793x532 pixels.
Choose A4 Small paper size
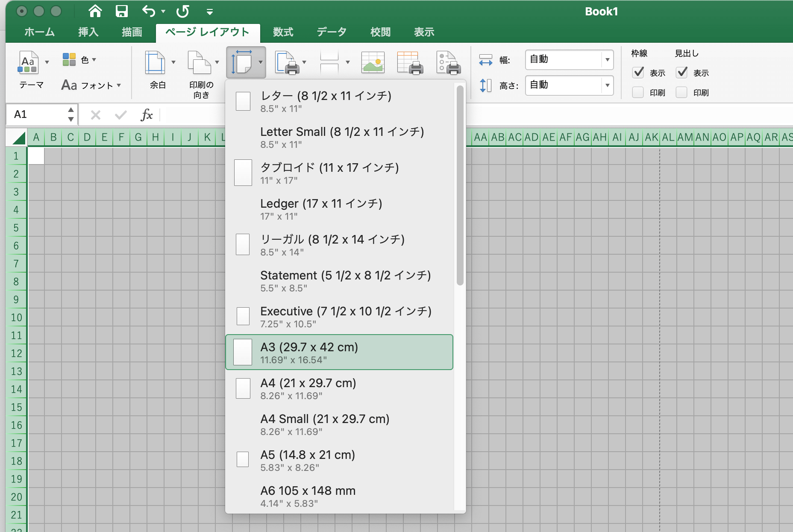pos(339,424)
